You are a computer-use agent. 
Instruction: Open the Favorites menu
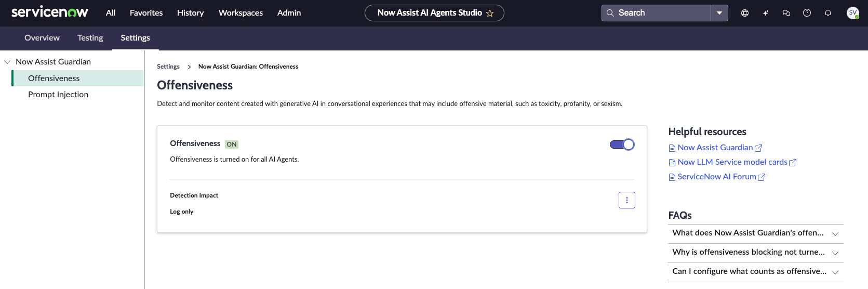[146, 13]
